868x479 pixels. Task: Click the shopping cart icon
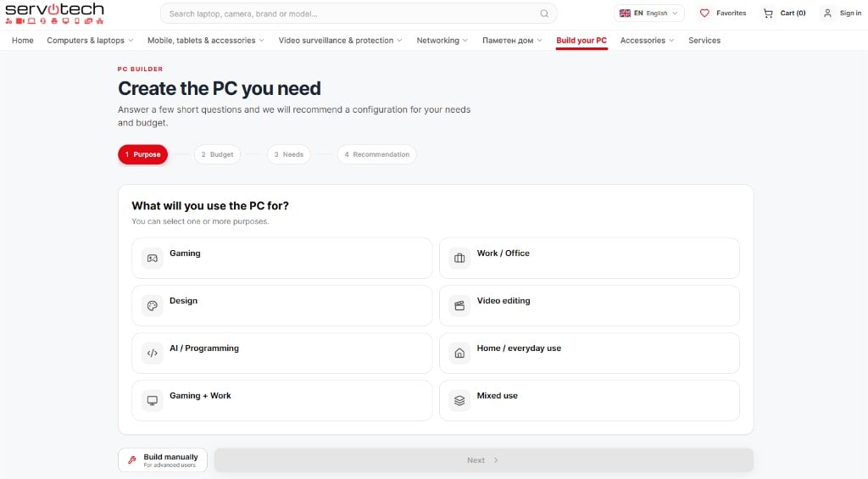(x=768, y=14)
